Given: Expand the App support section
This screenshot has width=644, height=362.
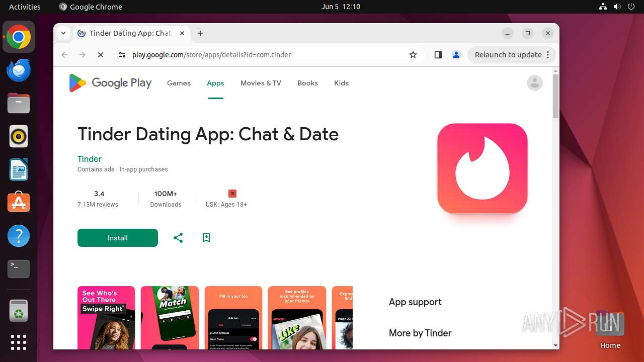Looking at the screenshot, I should pyautogui.click(x=415, y=302).
